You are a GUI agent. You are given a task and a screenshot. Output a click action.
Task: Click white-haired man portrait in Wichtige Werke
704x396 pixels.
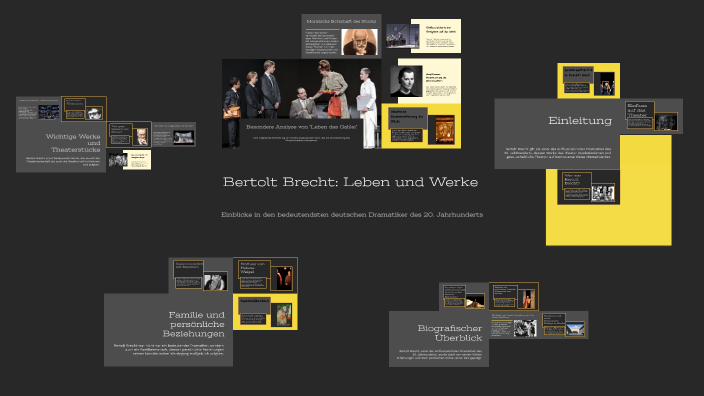(141, 137)
